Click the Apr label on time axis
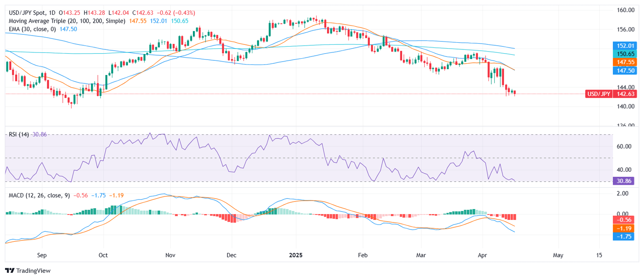The height and width of the screenshot is (279, 644). tap(482, 255)
